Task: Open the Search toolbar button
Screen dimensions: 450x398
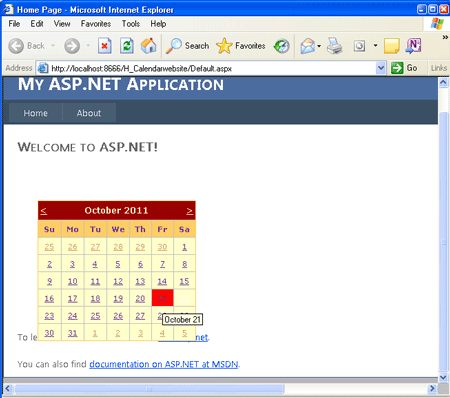Action: 188,46
